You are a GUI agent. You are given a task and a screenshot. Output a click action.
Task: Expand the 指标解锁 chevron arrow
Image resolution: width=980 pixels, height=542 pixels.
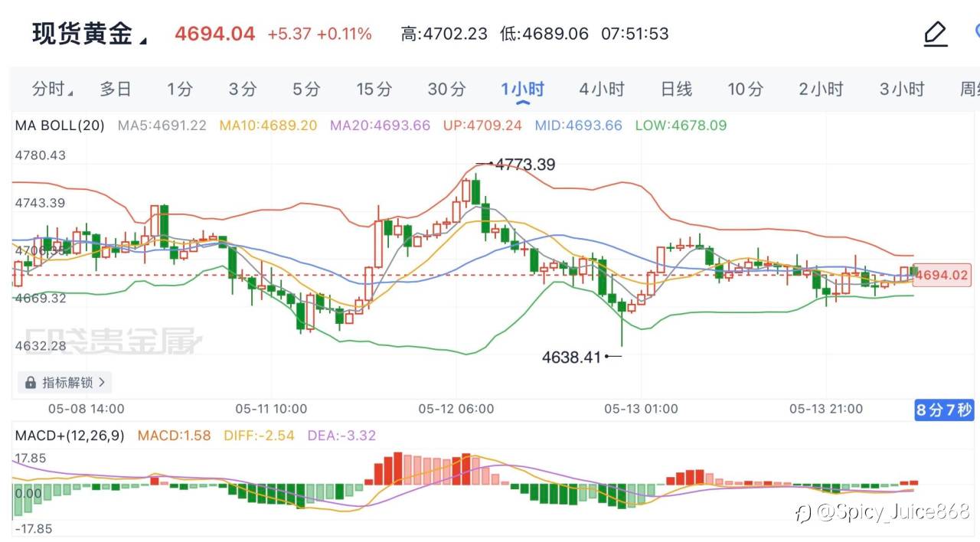pos(103,382)
